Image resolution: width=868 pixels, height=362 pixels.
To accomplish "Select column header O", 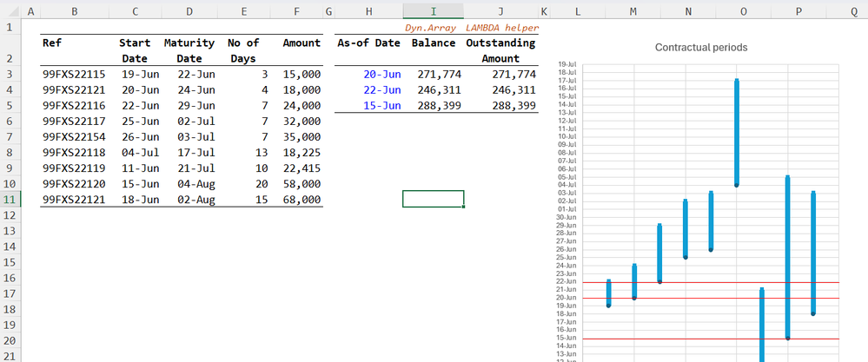I will pyautogui.click(x=743, y=11).
